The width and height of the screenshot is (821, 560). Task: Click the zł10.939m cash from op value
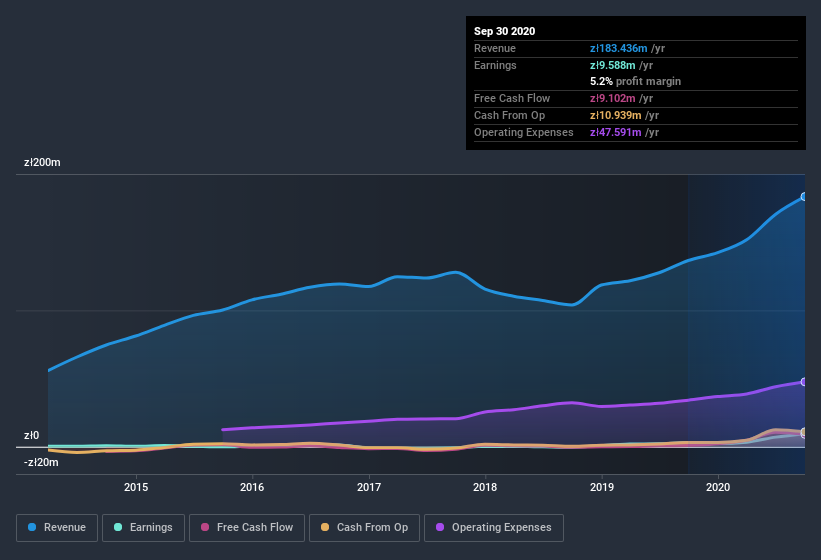coord(616,115)
